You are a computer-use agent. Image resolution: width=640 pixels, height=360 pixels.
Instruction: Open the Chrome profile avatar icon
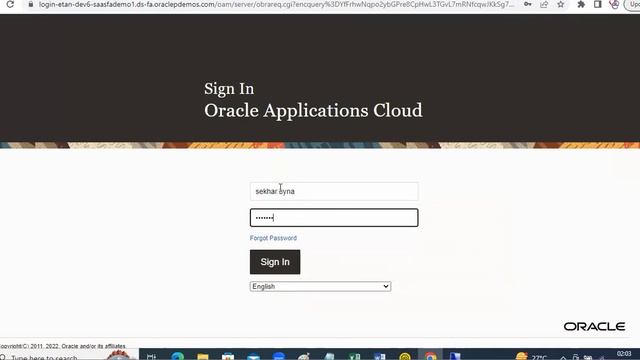[614, 4]
